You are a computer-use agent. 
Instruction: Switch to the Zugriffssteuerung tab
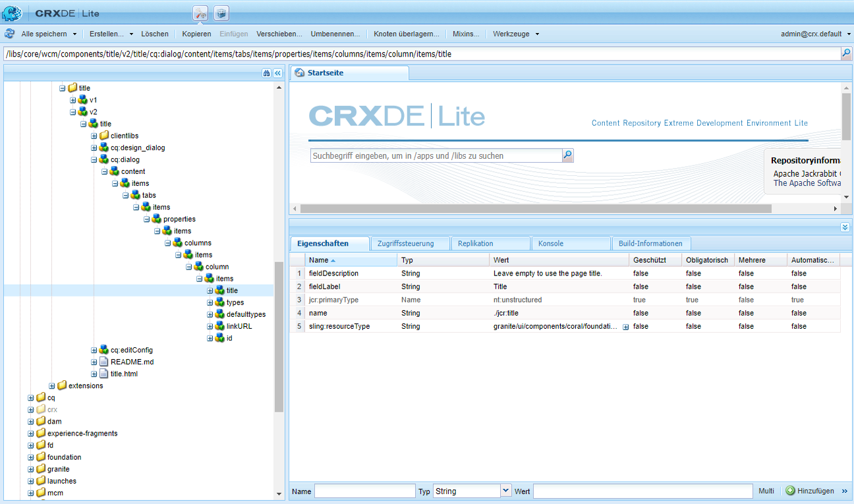click(410, 243)
